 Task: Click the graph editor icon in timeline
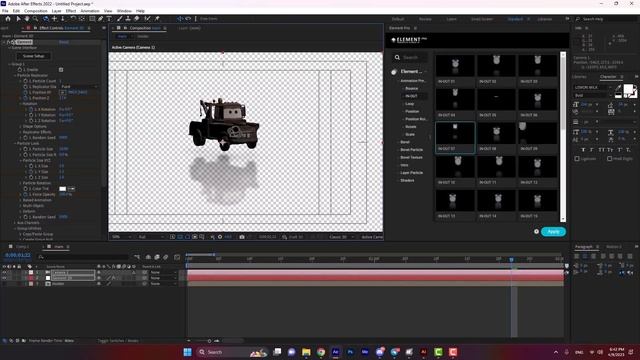[x=177, y=257]
